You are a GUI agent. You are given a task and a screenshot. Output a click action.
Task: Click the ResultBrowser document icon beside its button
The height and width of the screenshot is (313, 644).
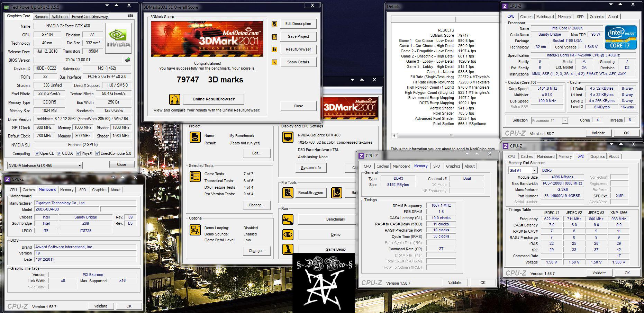tap(274, 50)
